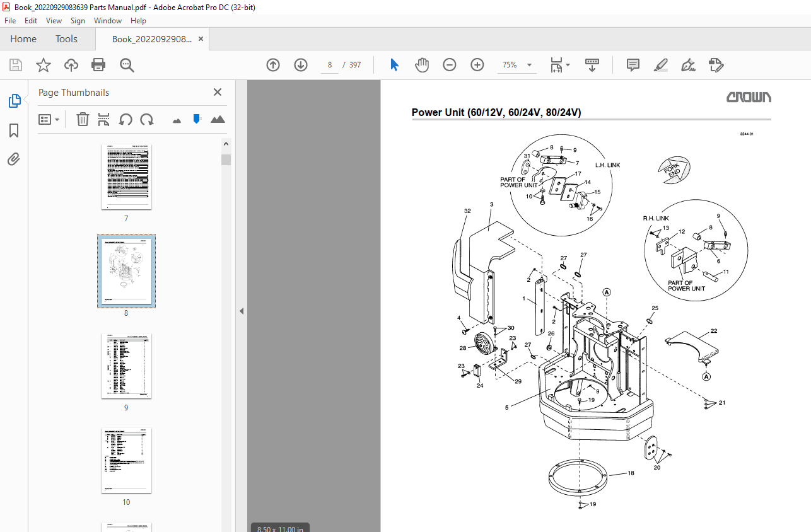Image resolution: width=811 pixels, height=532 pixels.
Task: Click the page number input field
Action: tap(330, 65)
